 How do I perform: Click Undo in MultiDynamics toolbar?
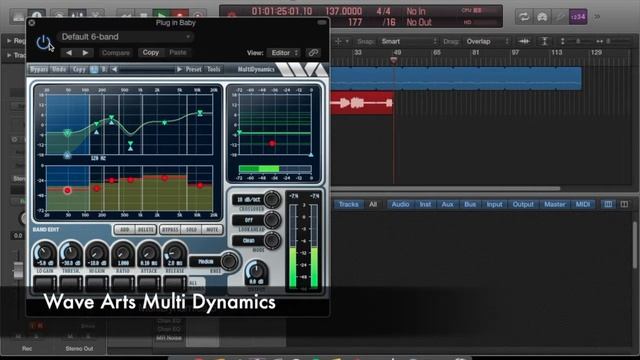[x=59, y=69]
